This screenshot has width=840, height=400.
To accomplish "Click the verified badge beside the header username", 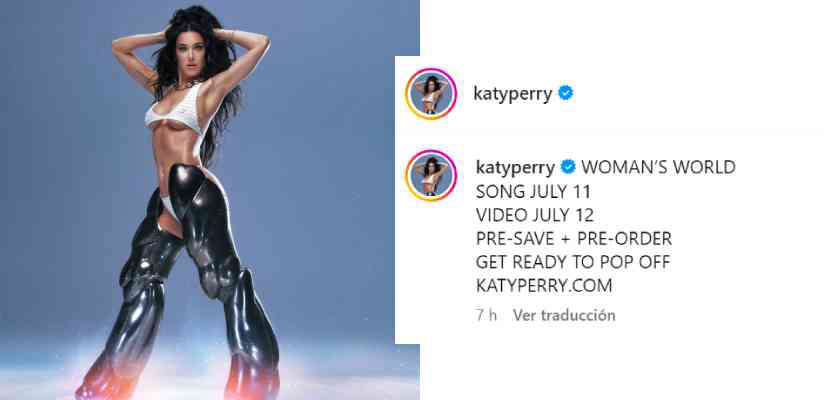I will 565,93.
